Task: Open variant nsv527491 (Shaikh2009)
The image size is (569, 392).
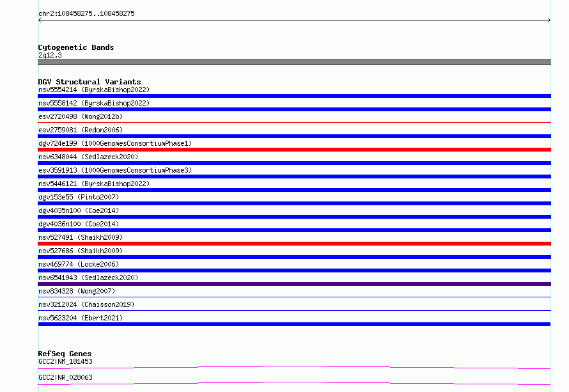Action: [x=81, y=237]
